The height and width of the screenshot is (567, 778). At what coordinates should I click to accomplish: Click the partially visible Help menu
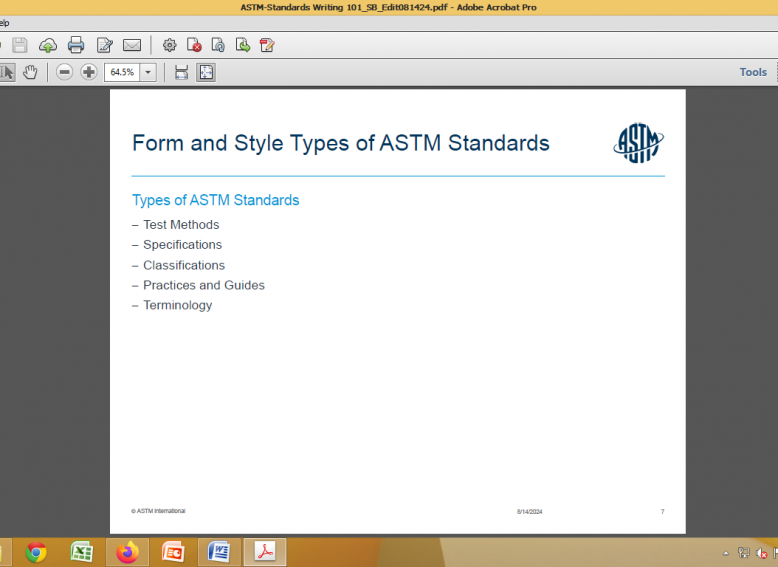coord(4,23)
